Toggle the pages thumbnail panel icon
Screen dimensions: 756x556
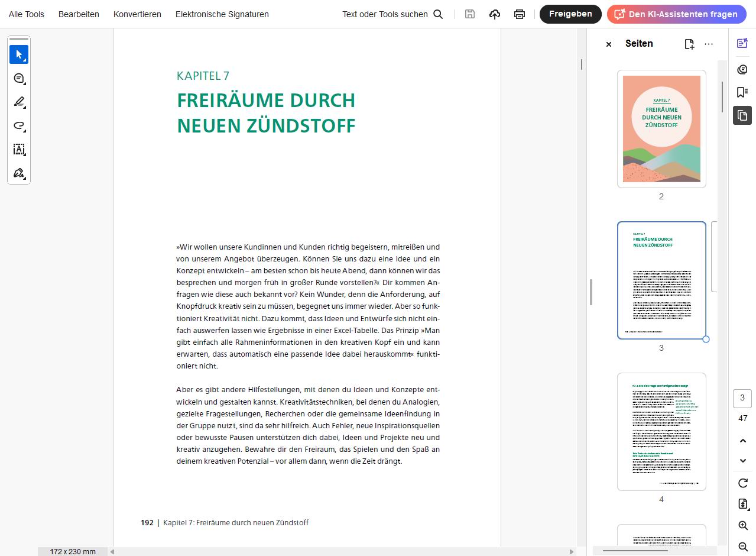coord(742,115)
